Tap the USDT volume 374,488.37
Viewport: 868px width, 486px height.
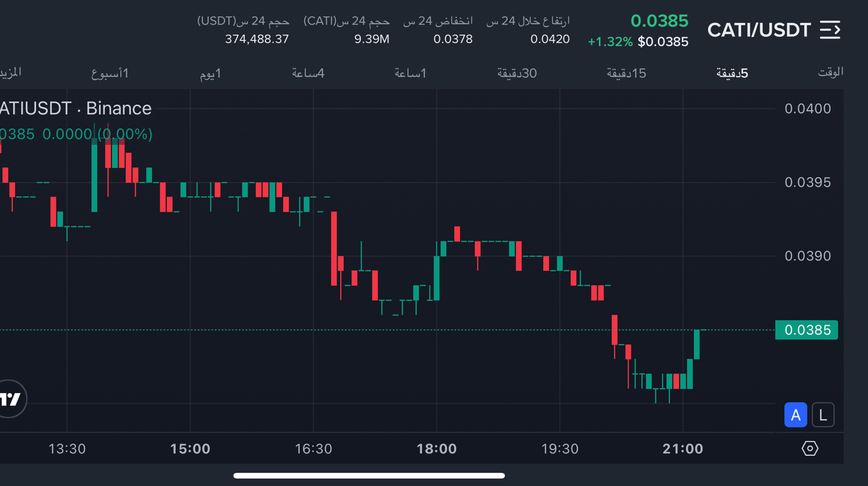tap(257, 39)
